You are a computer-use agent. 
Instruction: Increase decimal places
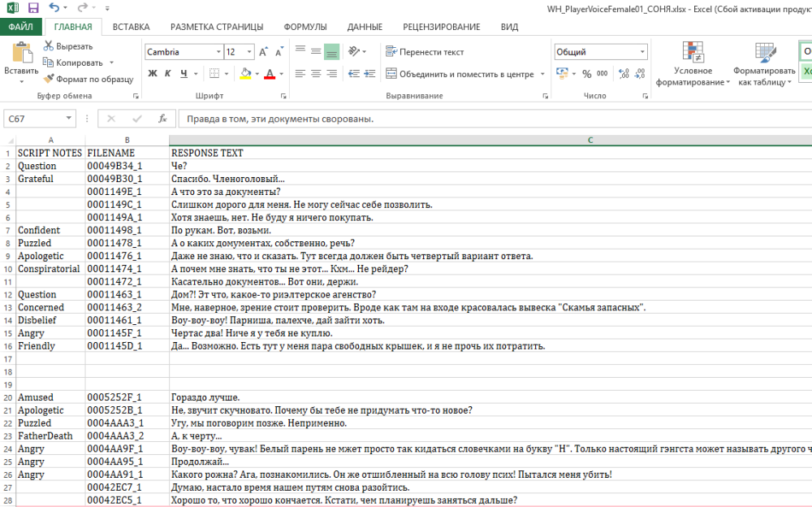click(624, 74)
